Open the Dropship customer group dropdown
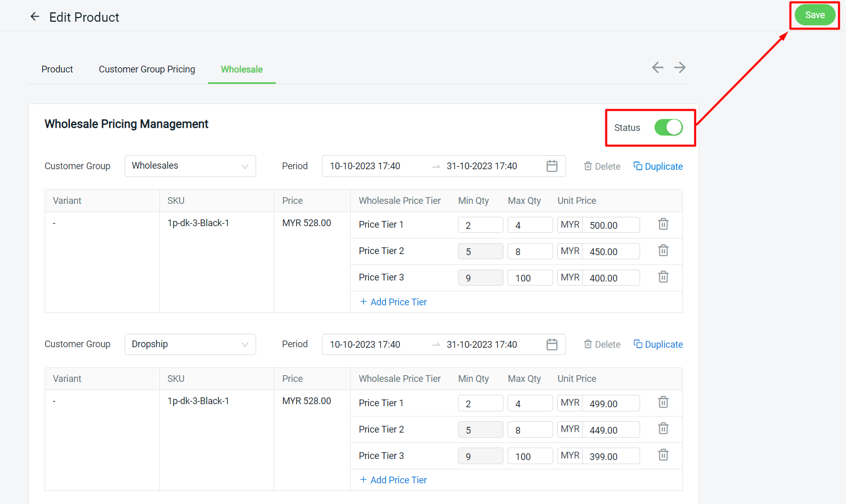 (x=190, y=345)
